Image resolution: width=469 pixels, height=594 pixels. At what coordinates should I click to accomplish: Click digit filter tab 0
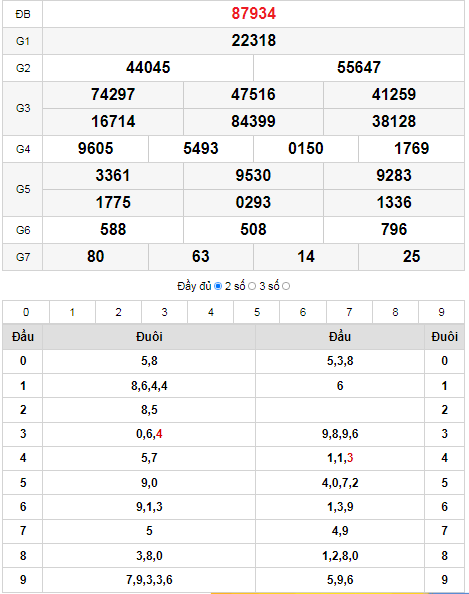click(26, 312)
